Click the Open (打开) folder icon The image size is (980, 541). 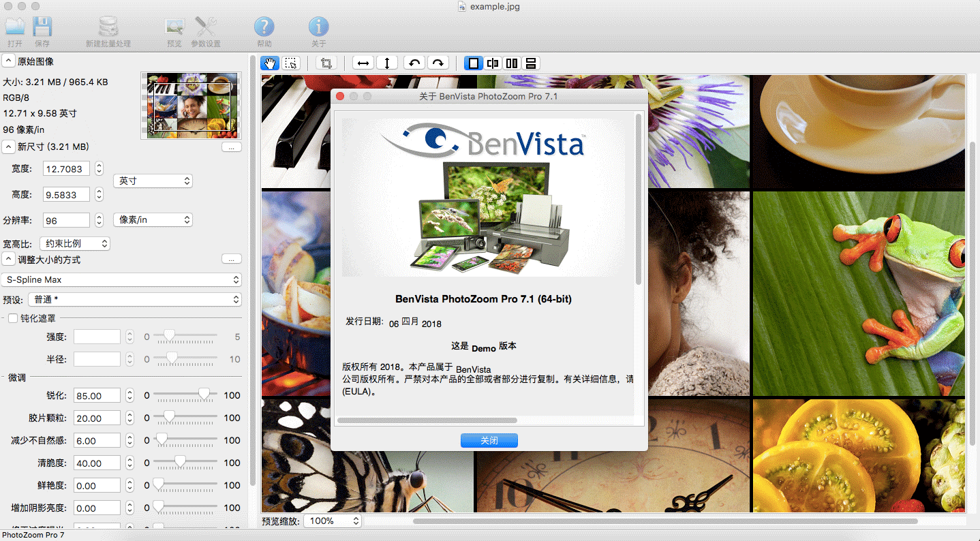click(15, 27)
